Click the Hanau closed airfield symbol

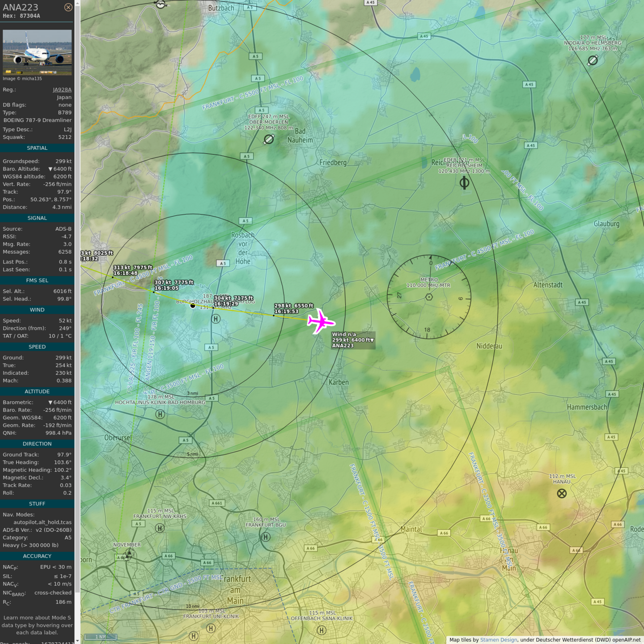tap(562, 493)
